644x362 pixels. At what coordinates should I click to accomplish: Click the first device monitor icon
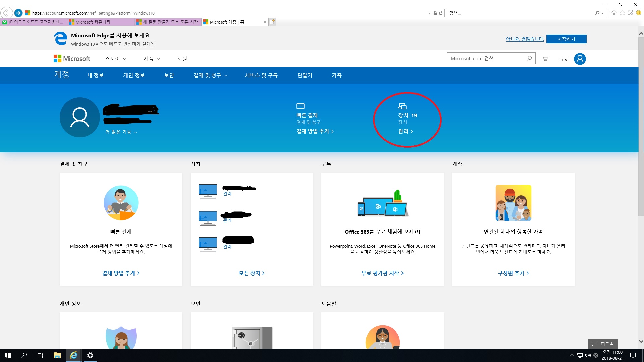[x=208, y=192]
